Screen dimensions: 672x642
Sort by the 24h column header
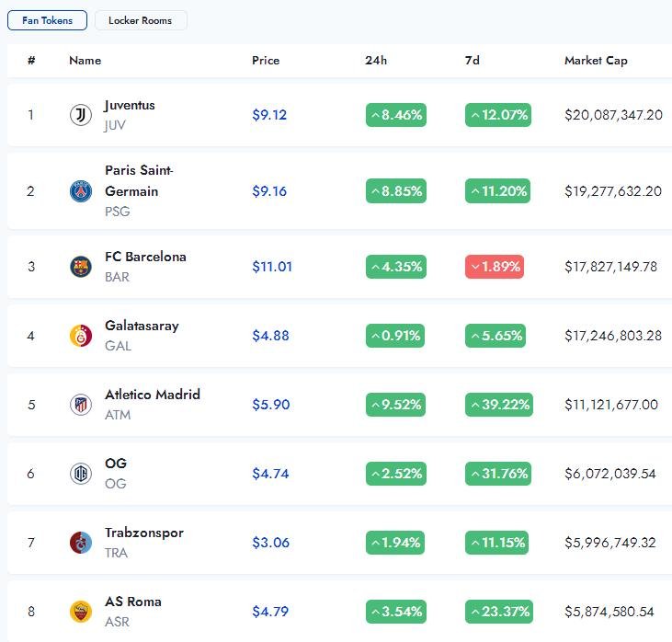pos(376,61)
